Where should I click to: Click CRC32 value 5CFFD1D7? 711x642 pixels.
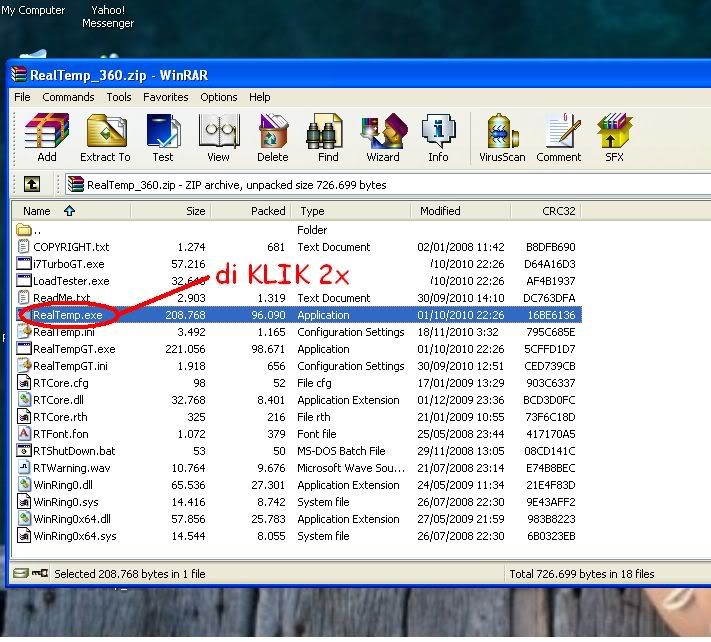click(x=550, y=349)
